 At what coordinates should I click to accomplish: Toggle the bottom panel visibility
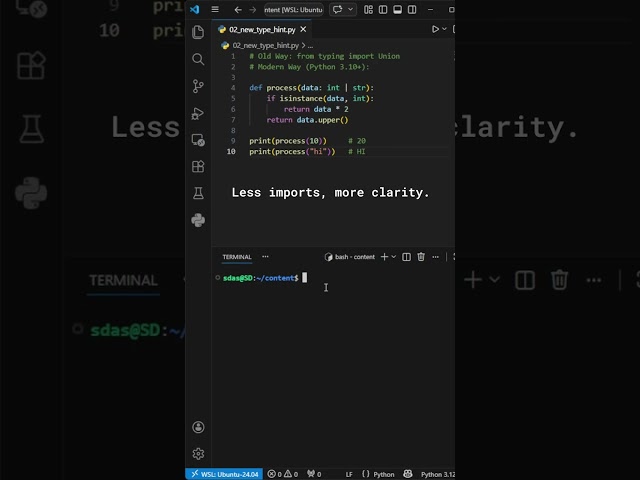point(397,9)
